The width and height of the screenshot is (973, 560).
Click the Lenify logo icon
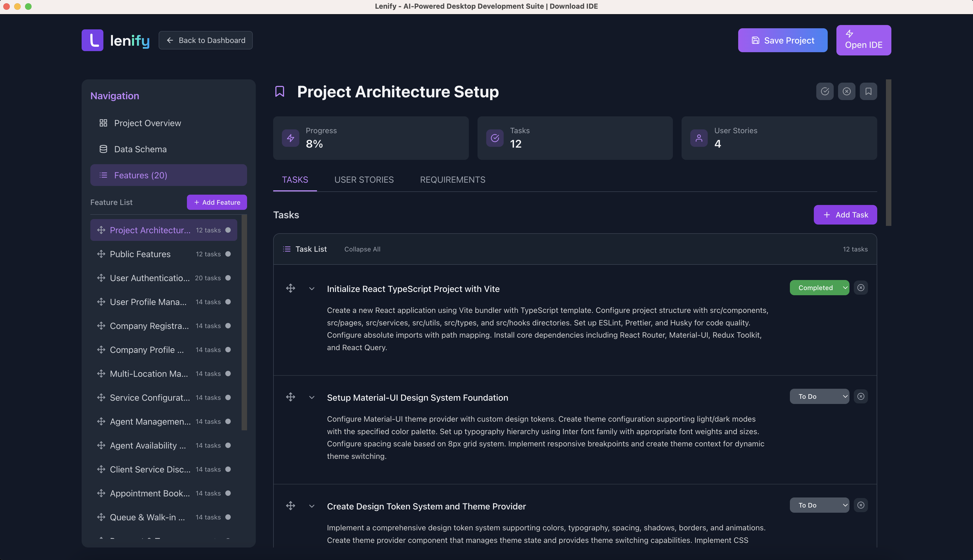pos(92,40)
